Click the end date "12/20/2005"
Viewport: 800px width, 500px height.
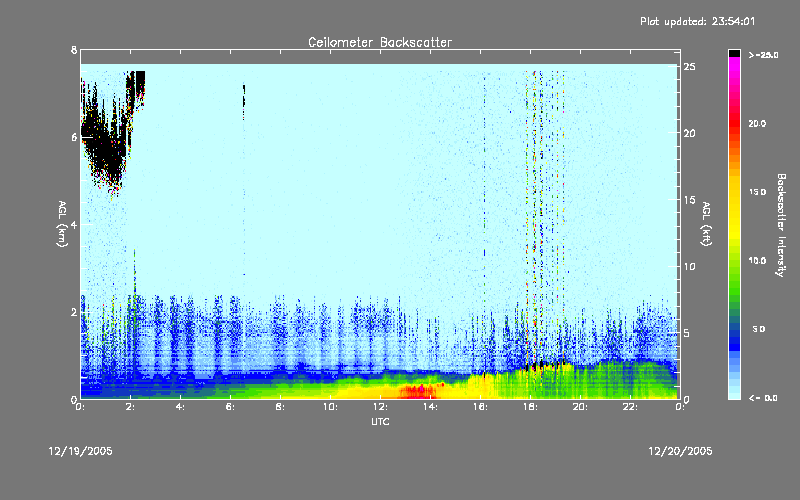click(x=680, y=451)
